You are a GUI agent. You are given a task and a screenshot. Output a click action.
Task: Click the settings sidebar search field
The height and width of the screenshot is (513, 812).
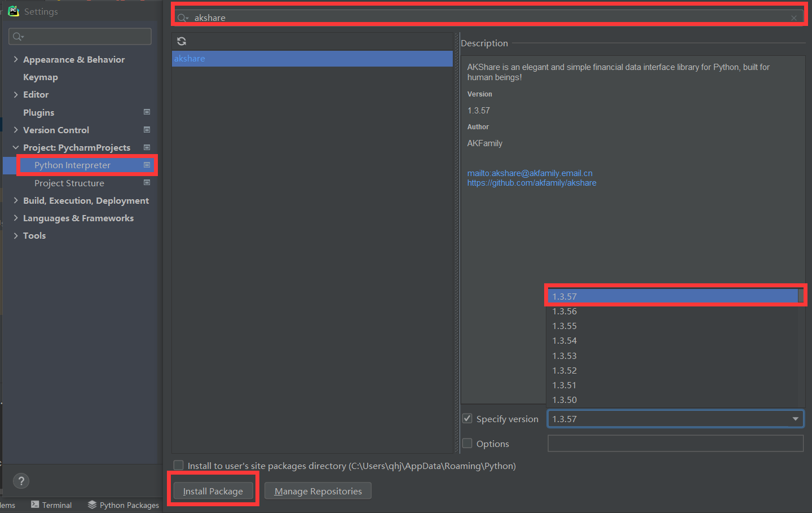click(x=80, y=37)
